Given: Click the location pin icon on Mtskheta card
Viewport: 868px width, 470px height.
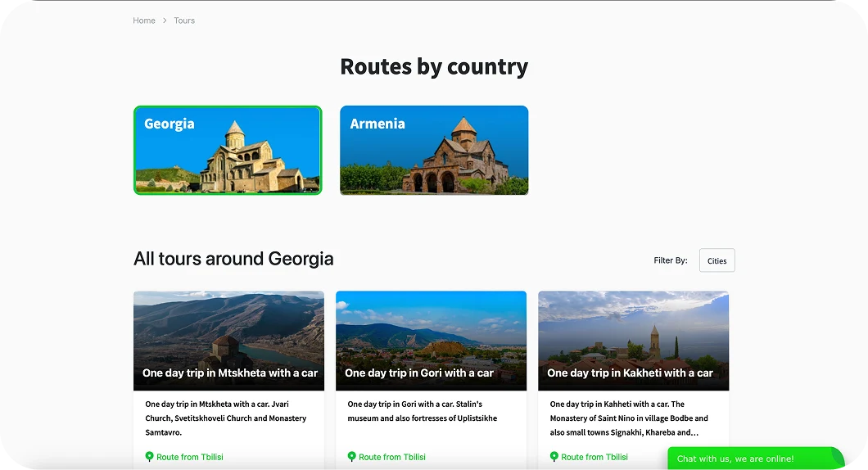Looking at the screenshot, I should pos(149,457).
